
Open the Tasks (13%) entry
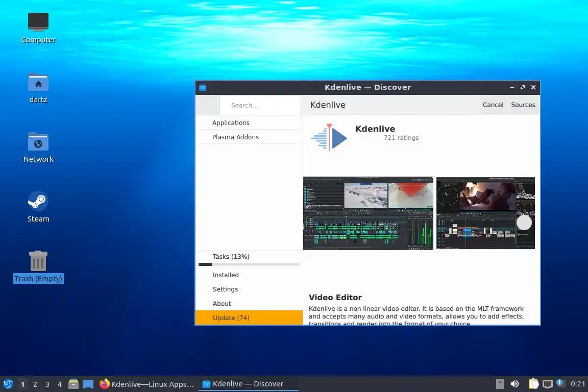(249, 257)
